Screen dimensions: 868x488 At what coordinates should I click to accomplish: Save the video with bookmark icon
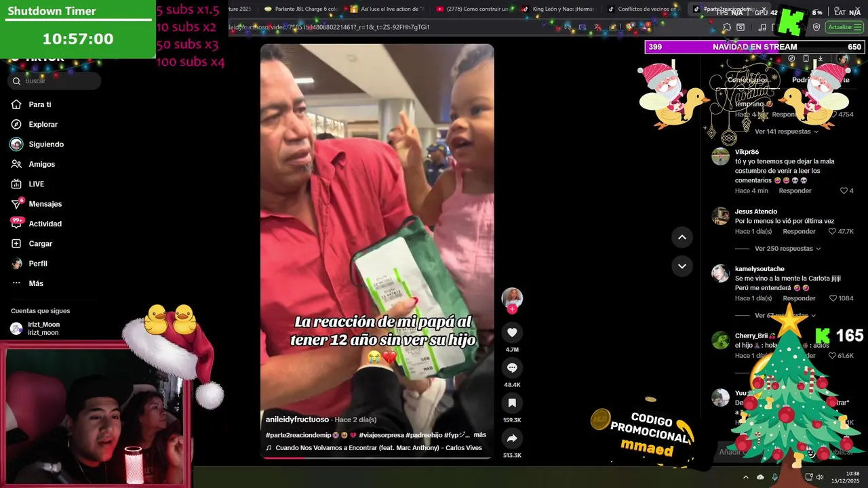tap(512, 403)
